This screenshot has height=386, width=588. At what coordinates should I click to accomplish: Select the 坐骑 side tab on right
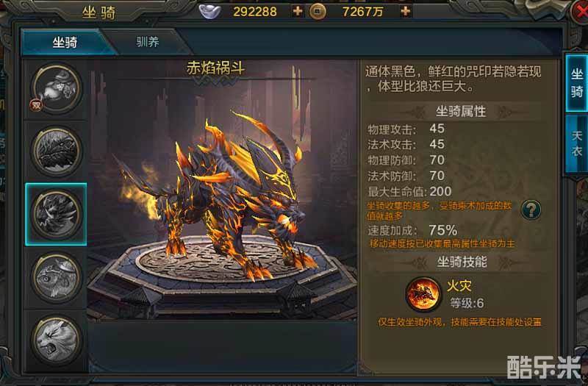click(x=576, y=83)
